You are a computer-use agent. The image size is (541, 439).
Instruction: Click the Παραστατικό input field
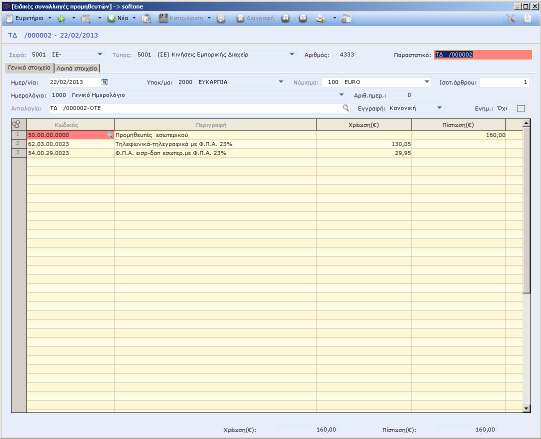pos(483,55)
